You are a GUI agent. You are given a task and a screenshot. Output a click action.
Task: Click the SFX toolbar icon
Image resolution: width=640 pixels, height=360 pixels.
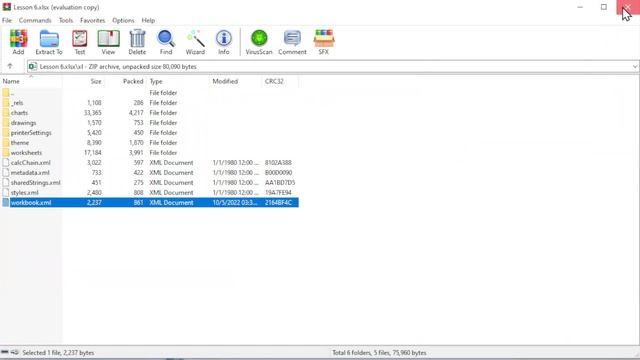(324, 42)
